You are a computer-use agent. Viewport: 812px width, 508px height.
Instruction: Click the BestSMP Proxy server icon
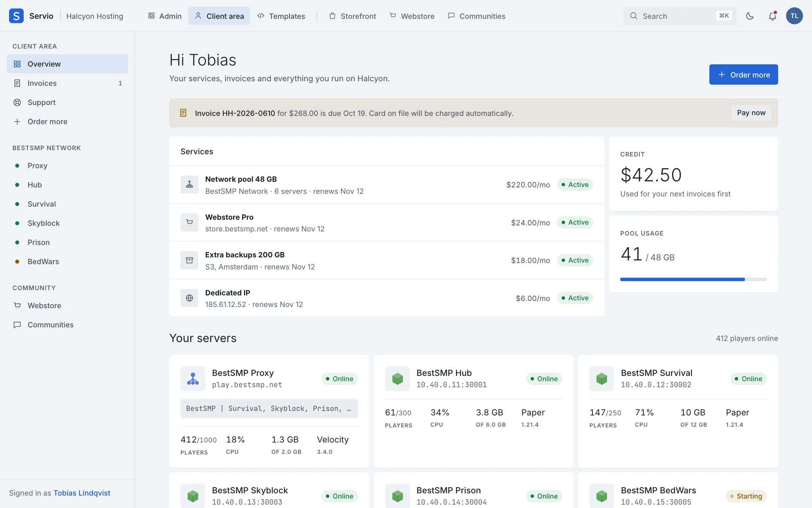pos(193,379)
